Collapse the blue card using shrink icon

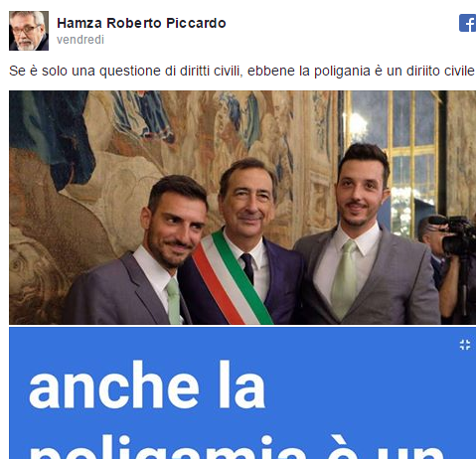pos(465,345)
